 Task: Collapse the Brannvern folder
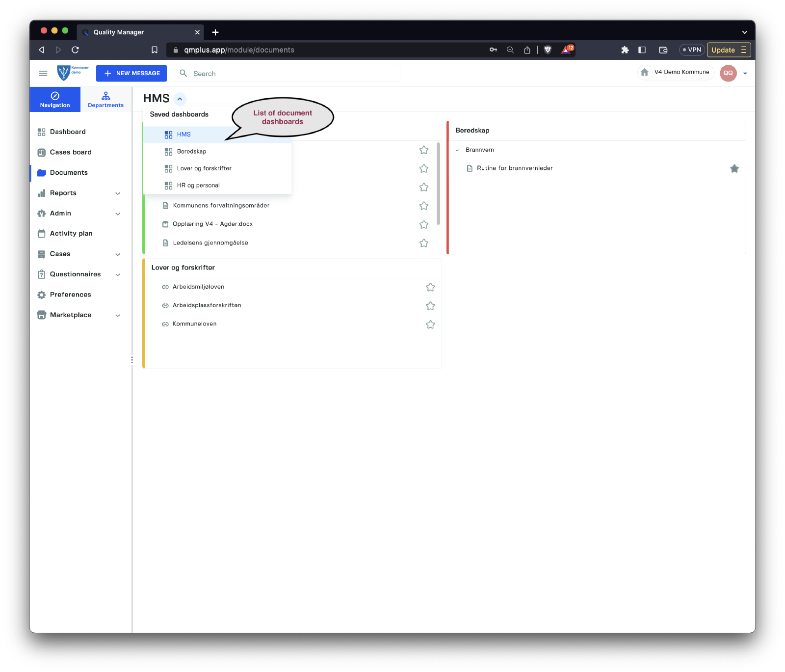pyautogui.click(x=457, y=150)
